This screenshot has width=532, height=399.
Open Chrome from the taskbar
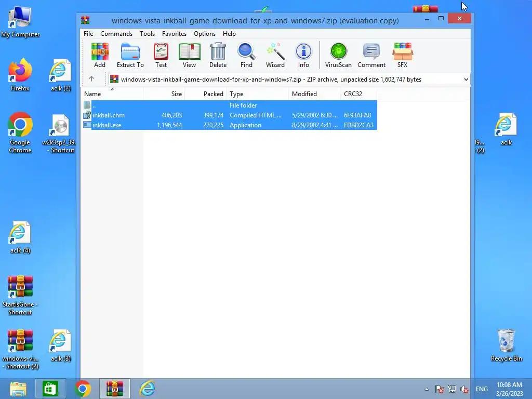coord(83,389)
